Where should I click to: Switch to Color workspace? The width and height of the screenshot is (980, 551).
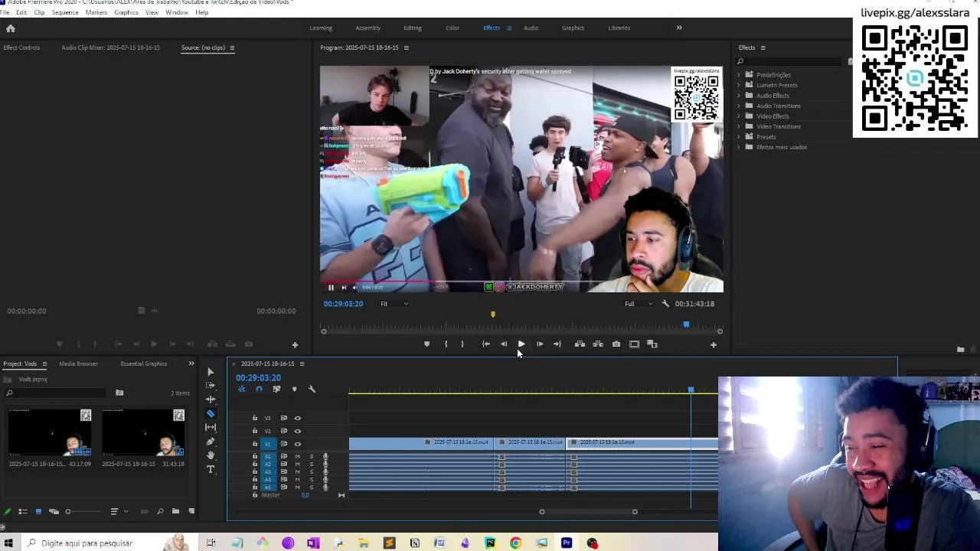[x=452, y=28]
